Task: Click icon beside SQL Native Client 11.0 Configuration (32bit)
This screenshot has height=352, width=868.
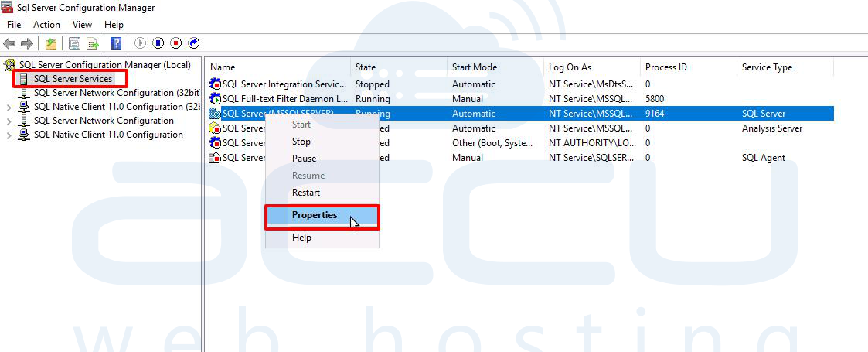Action: click(x=24, y=107)
